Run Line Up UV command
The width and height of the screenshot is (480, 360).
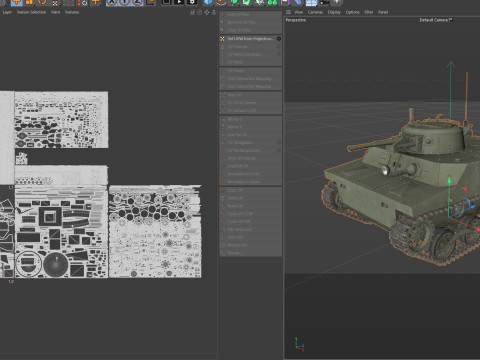[250, 135]
